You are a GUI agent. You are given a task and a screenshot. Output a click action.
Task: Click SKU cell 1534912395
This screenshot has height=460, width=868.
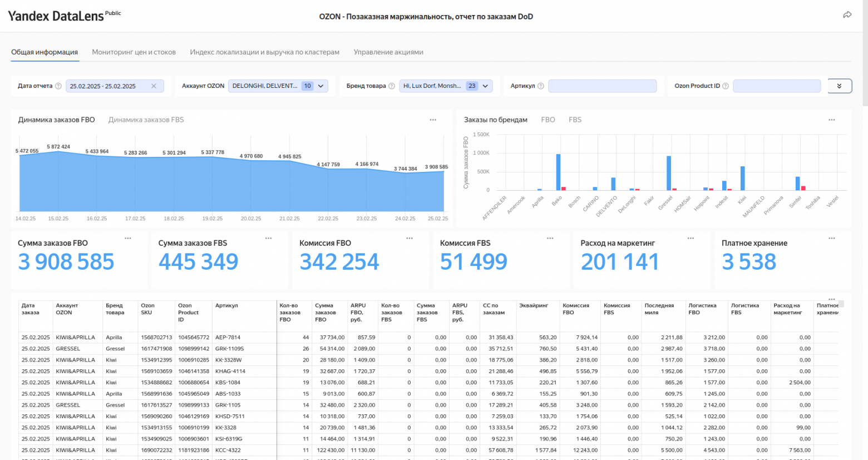tap(156, 360)
